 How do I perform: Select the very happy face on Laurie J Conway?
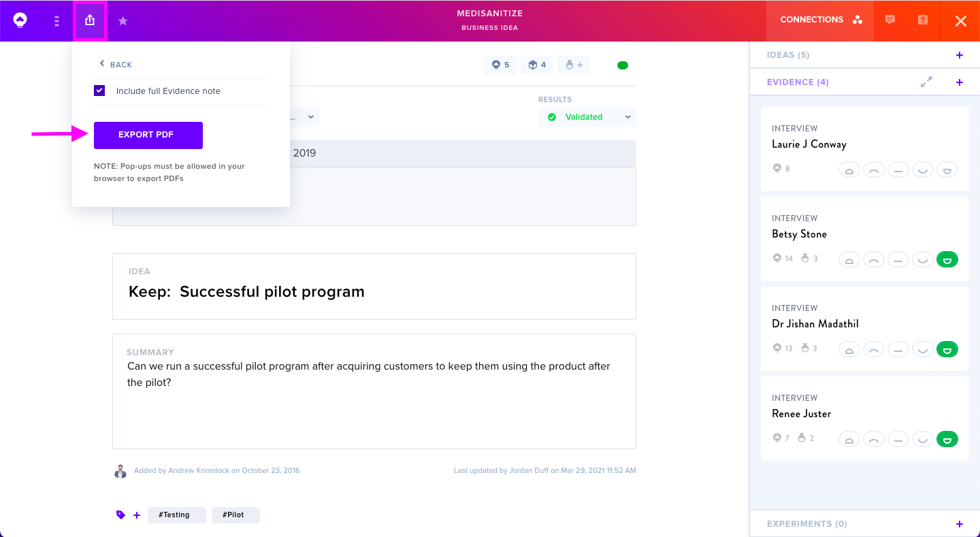(x=947, y=169)
